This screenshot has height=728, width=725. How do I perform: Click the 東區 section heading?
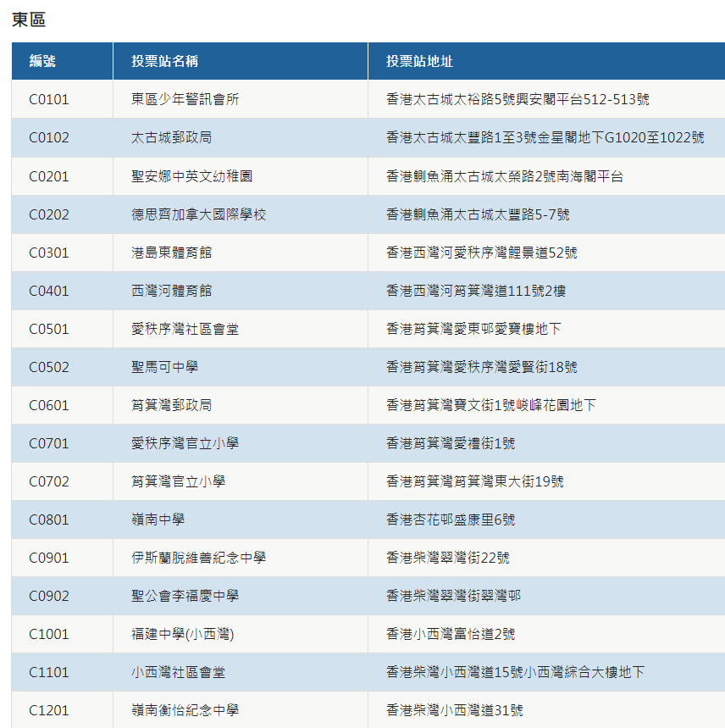[x=29, y=19]
